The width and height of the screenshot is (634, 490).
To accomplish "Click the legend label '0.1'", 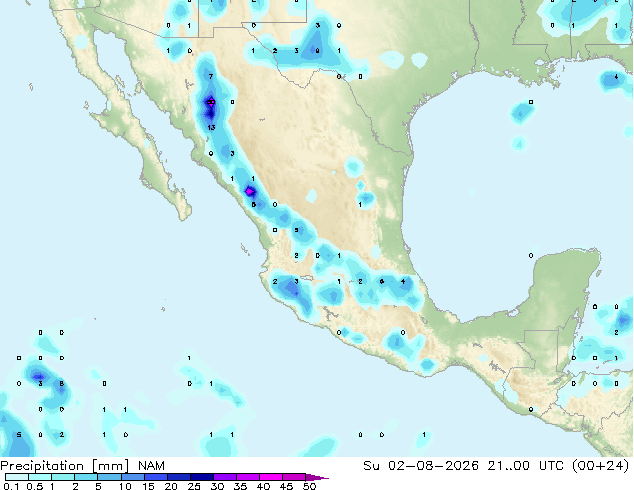I will click(x=11, y=486).
